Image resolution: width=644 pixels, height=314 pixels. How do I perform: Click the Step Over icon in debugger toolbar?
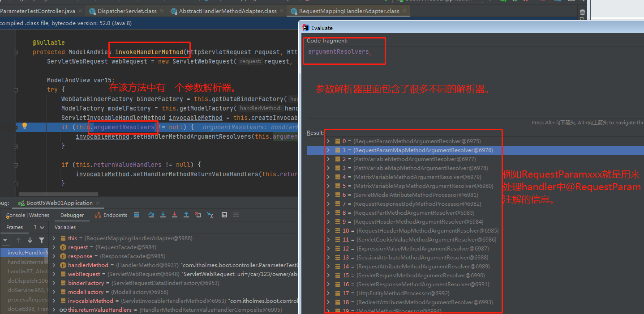coord(151,215)
